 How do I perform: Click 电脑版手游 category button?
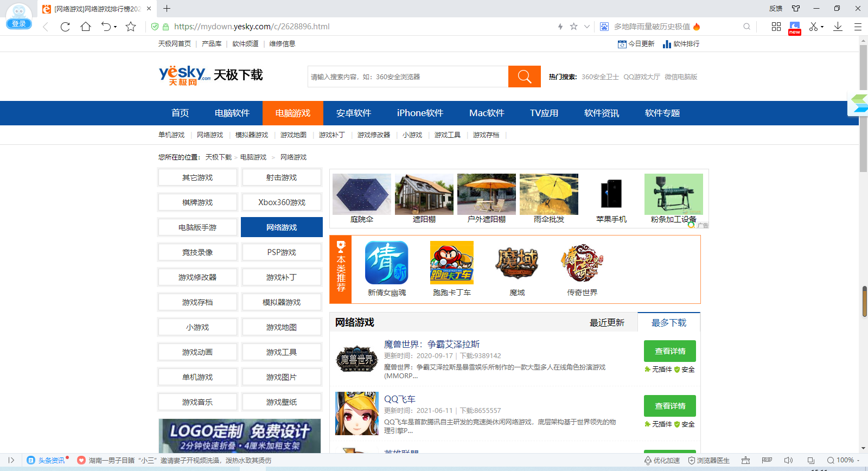[x=197, y=227]
